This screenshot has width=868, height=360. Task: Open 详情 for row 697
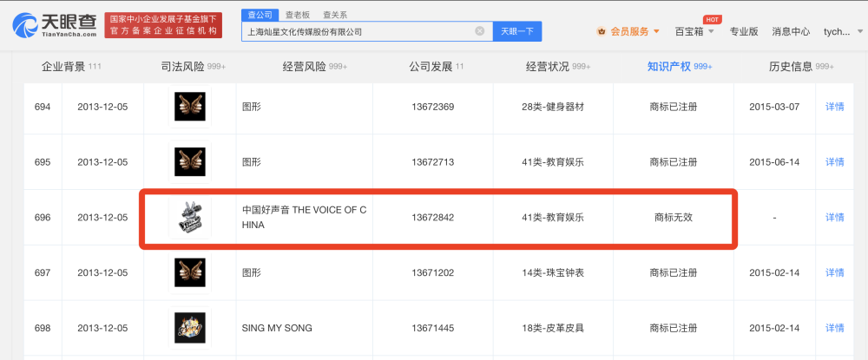coord(835,272)
